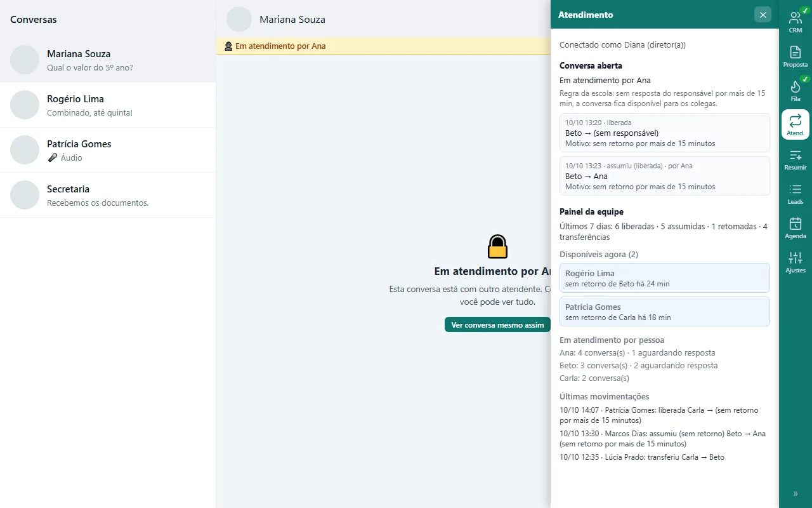This screenshot has width=812, height=508.
Task: Open Mariana Souza conversation
Action: (x=108, y=60)
